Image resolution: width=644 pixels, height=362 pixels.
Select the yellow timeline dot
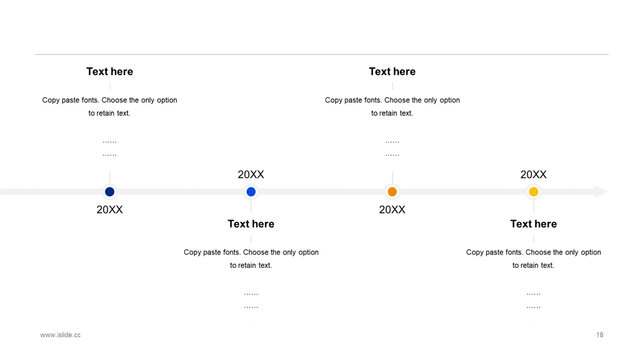click(534, 192)
